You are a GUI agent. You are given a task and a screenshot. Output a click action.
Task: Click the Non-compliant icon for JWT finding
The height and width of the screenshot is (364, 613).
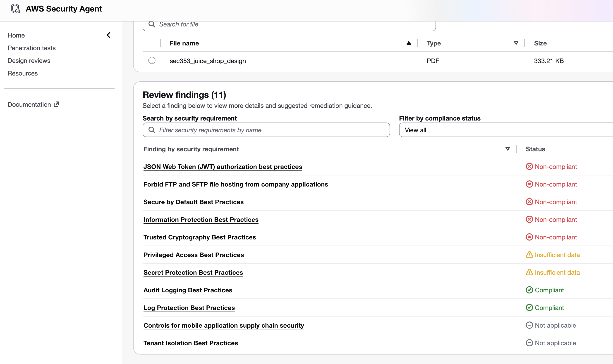(x=529, y=167)
